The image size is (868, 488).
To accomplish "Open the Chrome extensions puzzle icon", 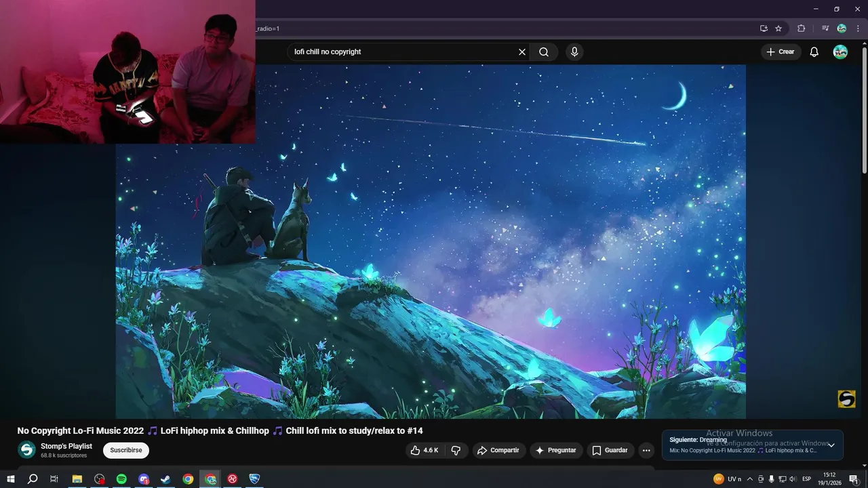I will click(802, 28).
